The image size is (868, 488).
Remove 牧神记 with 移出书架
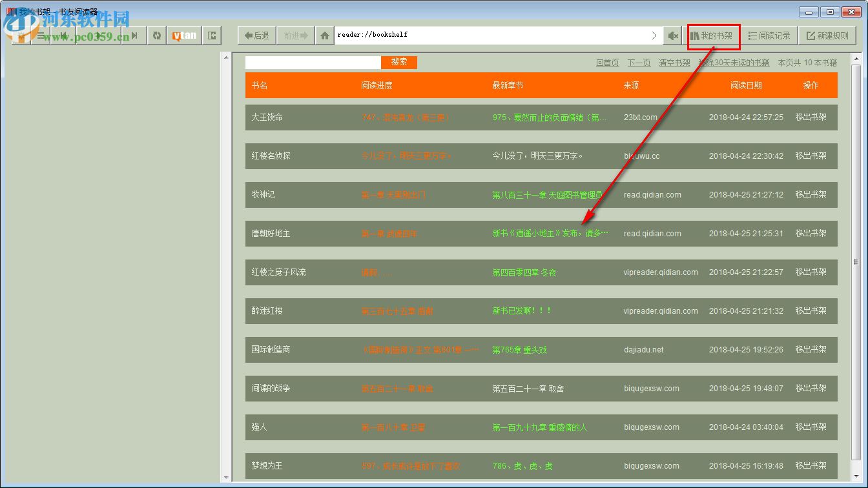811,195
